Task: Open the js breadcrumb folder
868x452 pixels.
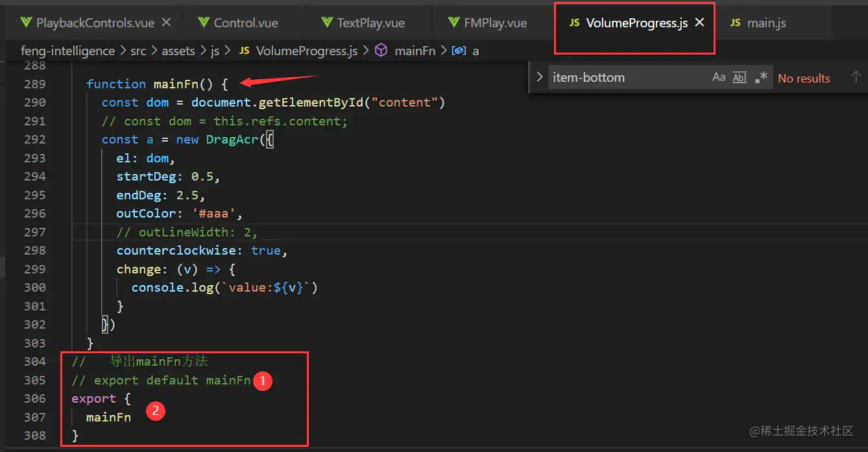Action: (215, 51)
